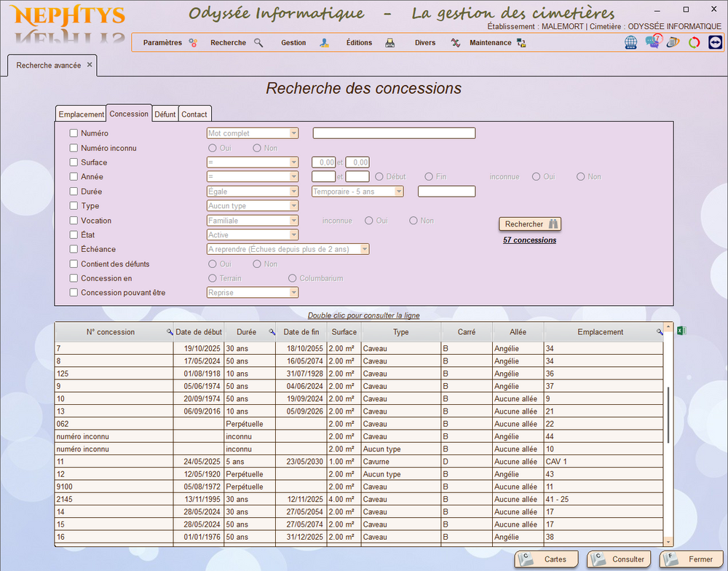Check the Contient des défunts option
Viewport: 728px width, 571px height.
74,264
